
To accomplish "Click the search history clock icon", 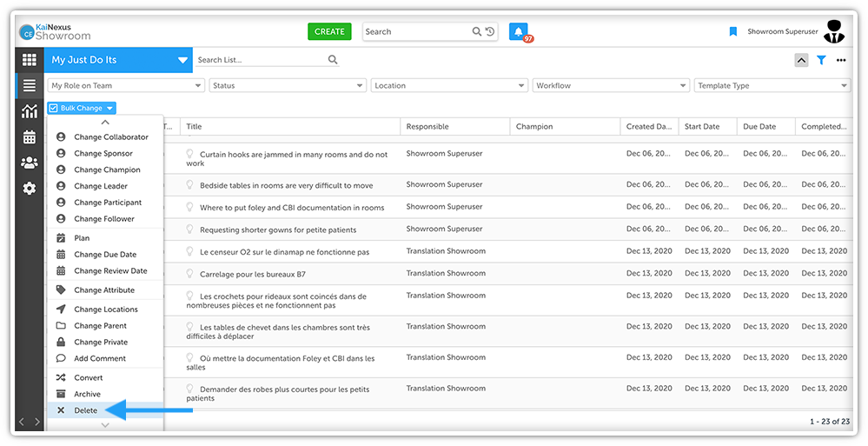I will click(490, 31).
